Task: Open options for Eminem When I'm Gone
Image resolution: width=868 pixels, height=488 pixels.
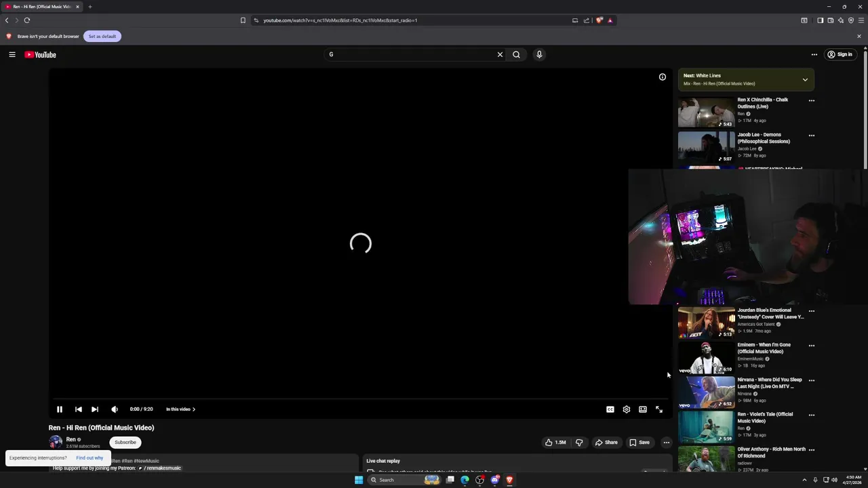Action: tap(812, 346)
